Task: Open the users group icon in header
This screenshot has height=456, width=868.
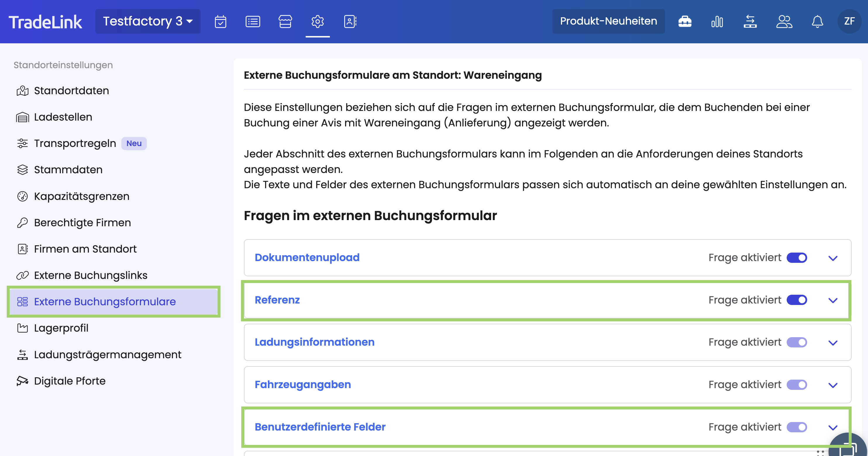Action: tap(784, 22)
